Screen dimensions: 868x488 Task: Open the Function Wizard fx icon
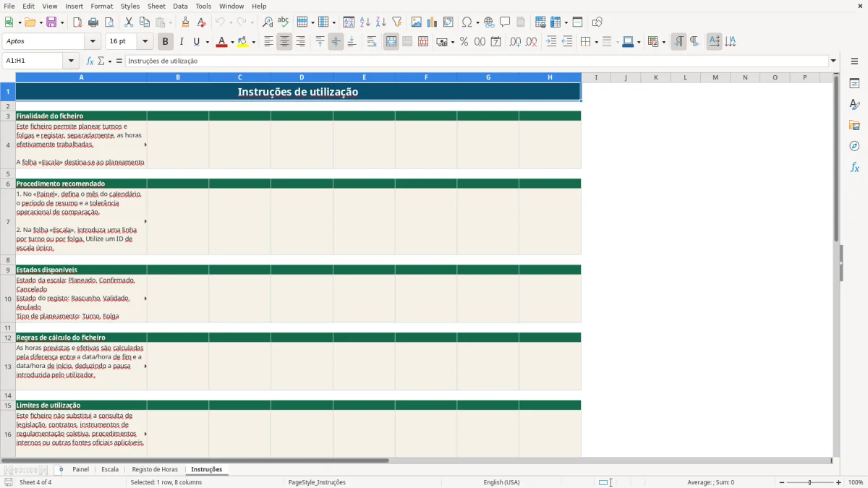pos(90,61)
